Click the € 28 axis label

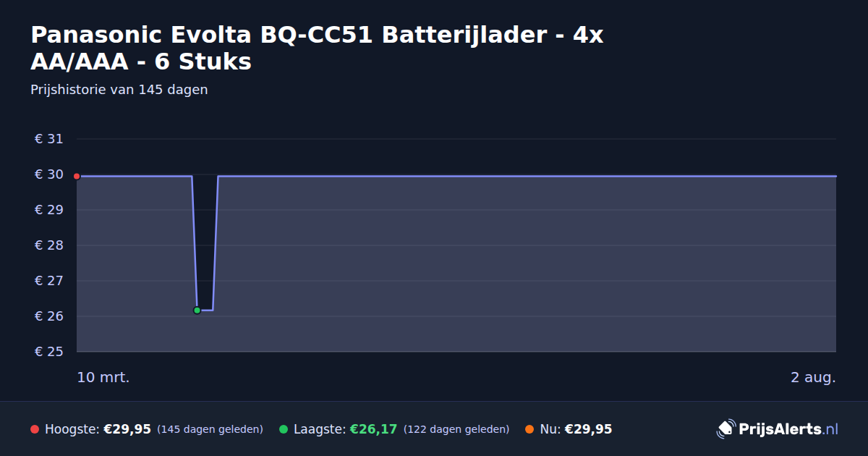click(49, 245)
